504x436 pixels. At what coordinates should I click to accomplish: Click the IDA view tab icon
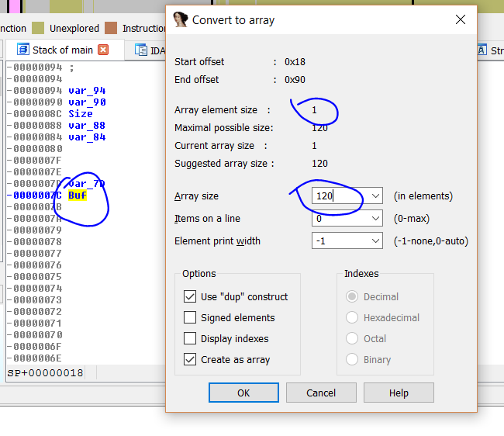click(x=140, y=50)
